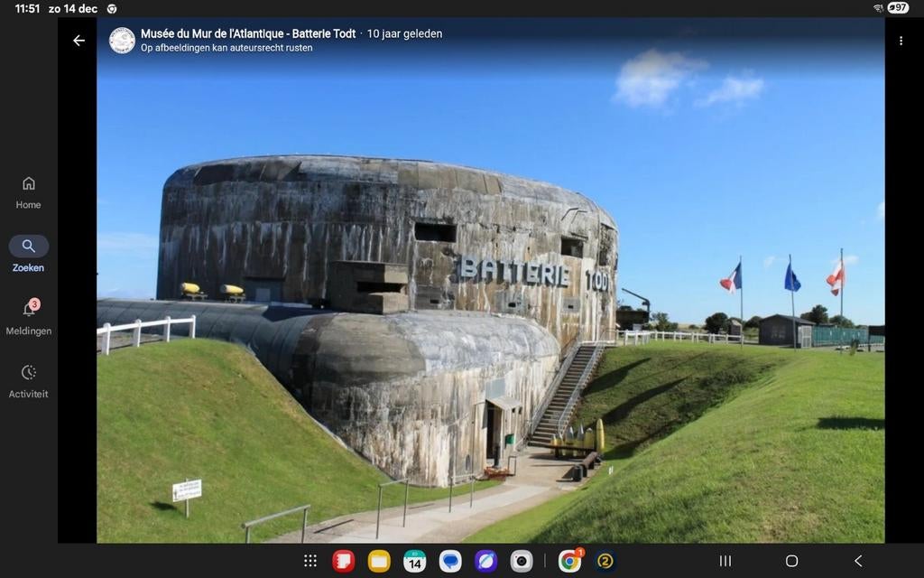Screen dimensions: 924x578
Task: Open the Activiteit history tab
Action: [x=29, y=380]
